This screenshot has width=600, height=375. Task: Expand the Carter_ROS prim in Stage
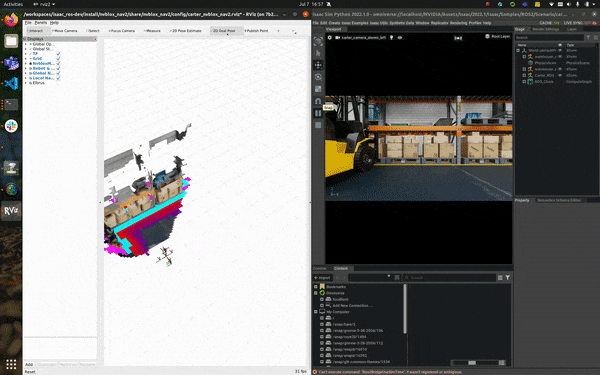point(524,75)
